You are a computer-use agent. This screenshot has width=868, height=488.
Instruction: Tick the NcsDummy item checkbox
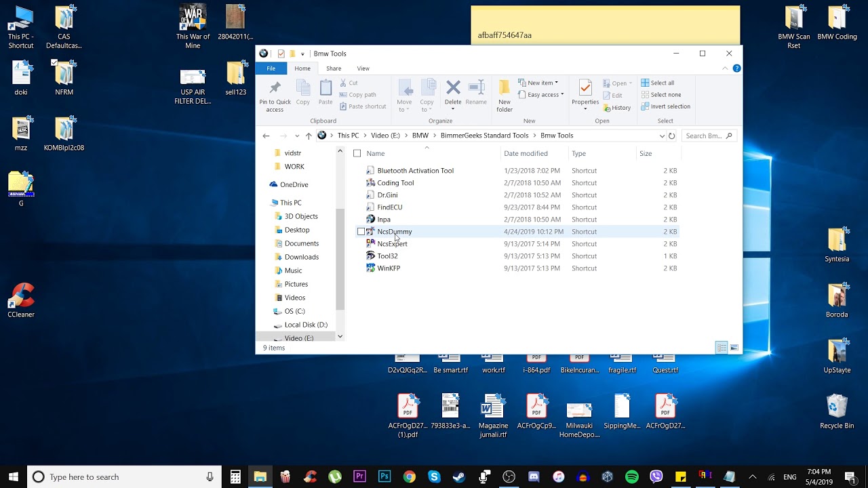361,232
